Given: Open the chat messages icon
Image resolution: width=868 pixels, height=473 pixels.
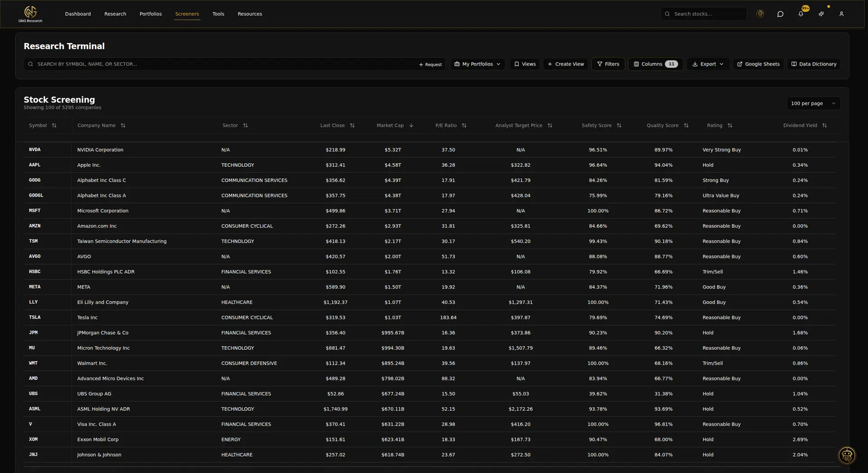Looking at the screenshot, I should click(780, 14).
